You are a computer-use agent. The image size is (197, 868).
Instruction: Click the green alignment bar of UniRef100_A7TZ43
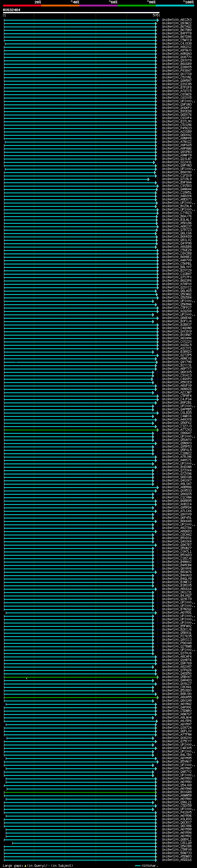click(x=81, y=430)
